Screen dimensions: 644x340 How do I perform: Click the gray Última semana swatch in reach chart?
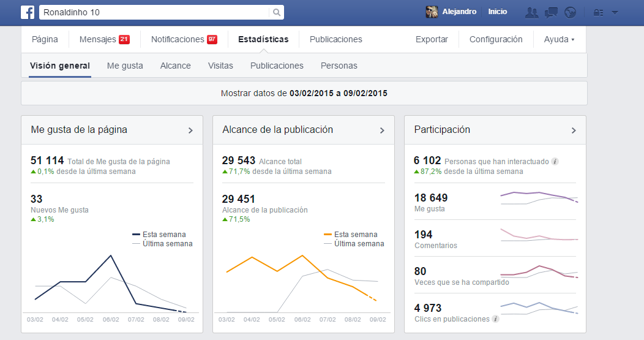pos(328,244)
